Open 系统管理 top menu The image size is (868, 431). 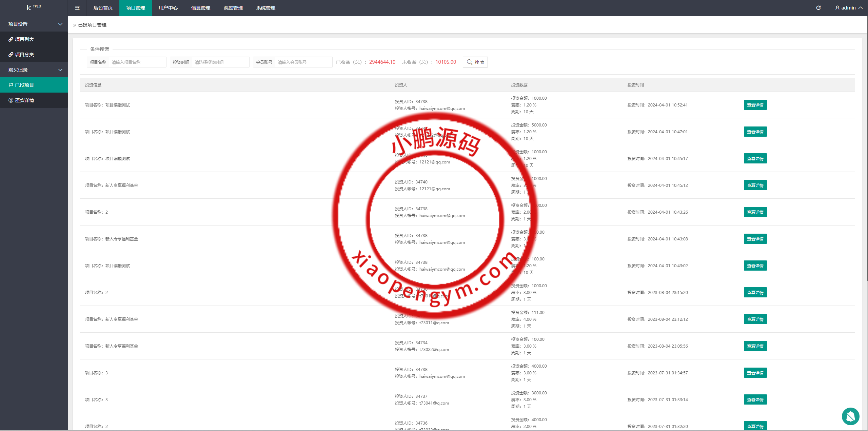[265, 8]
